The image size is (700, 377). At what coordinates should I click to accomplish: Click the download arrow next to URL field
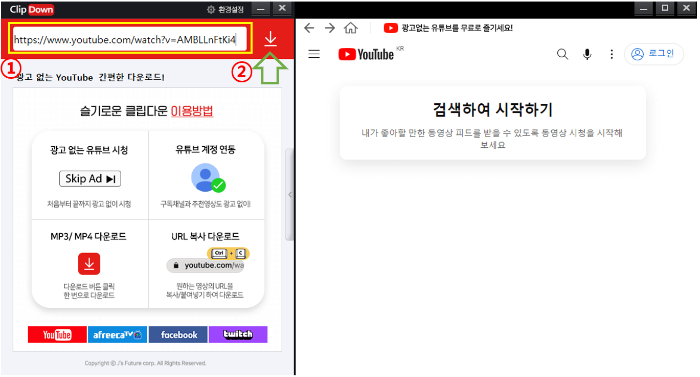pyautogui.click(x=270, y=39)
